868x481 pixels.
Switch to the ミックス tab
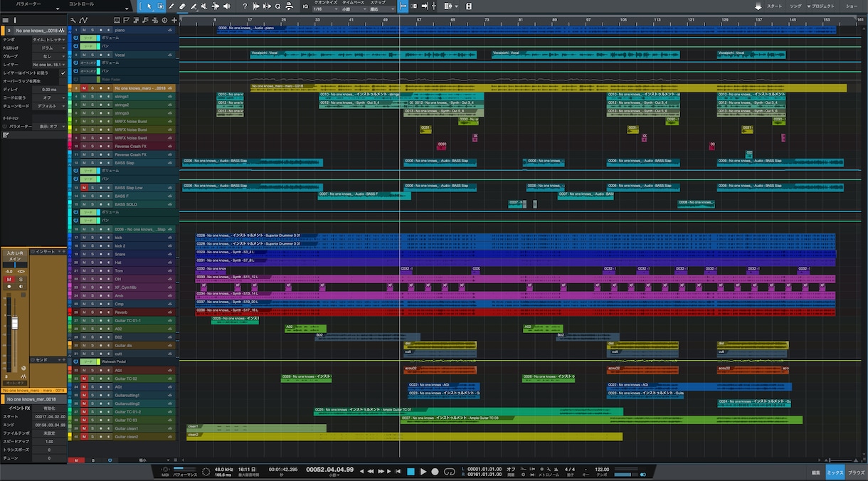click(x=835, y=472)
